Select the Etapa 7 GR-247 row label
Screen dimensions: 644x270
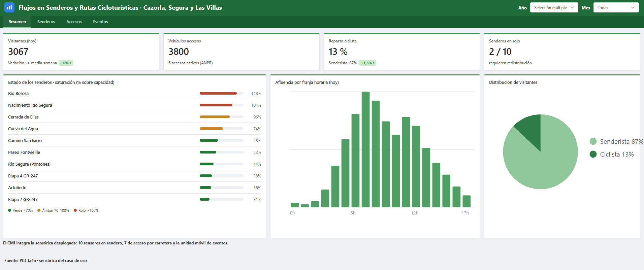click(23, 200)
